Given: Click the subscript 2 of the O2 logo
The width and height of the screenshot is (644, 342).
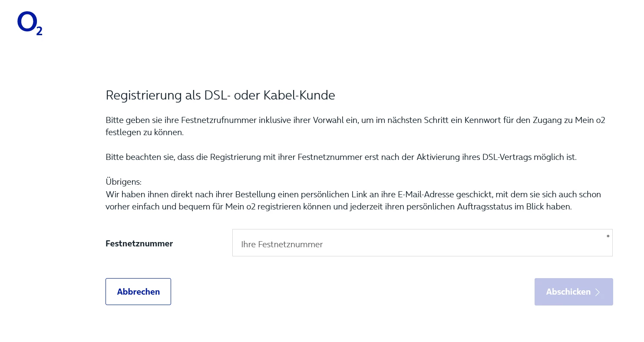Looking at the screenshot, I should (x=39, y=30).
